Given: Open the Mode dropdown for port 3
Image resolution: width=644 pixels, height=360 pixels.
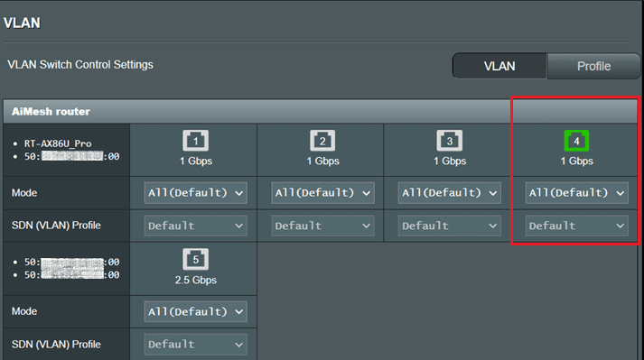Looking at the screenshot, I should (449, 193).
